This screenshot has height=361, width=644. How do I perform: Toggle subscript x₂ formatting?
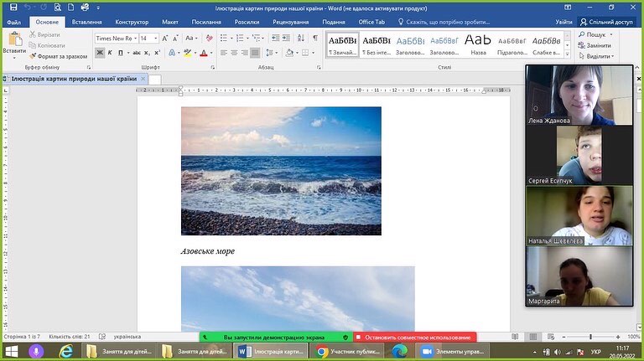[x=147, y=53]
